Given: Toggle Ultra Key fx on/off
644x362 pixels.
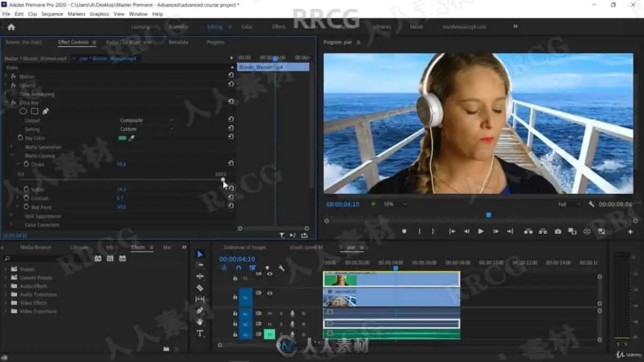Looking at the screenshot, I should point(14,102).
